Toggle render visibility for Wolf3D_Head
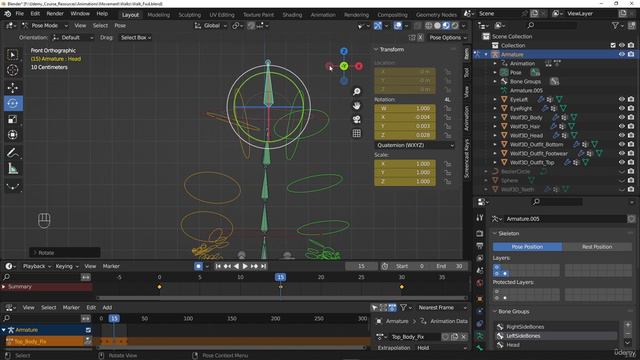The height and width of the screenshot is (360, 640). (x=631, y=135)
